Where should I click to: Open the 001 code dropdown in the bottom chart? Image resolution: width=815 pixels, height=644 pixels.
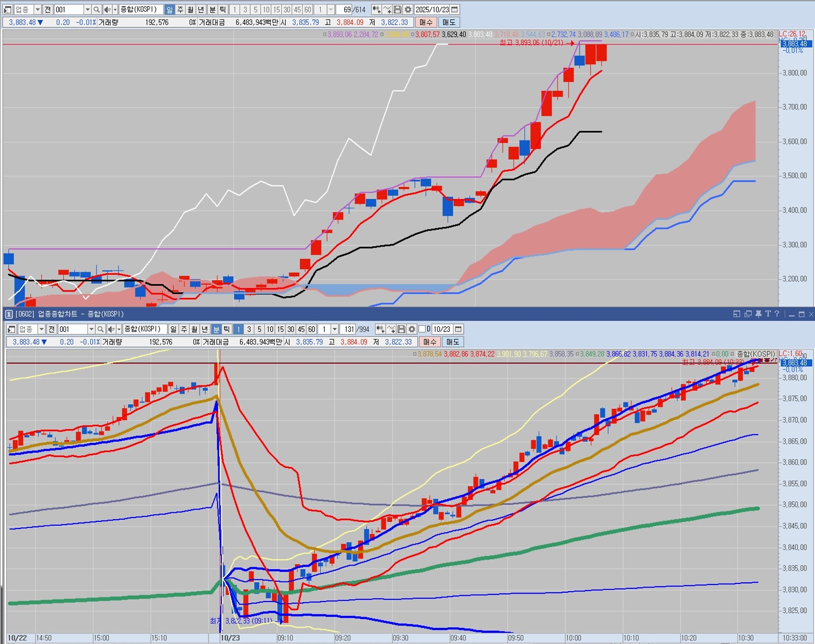(91, 329)
